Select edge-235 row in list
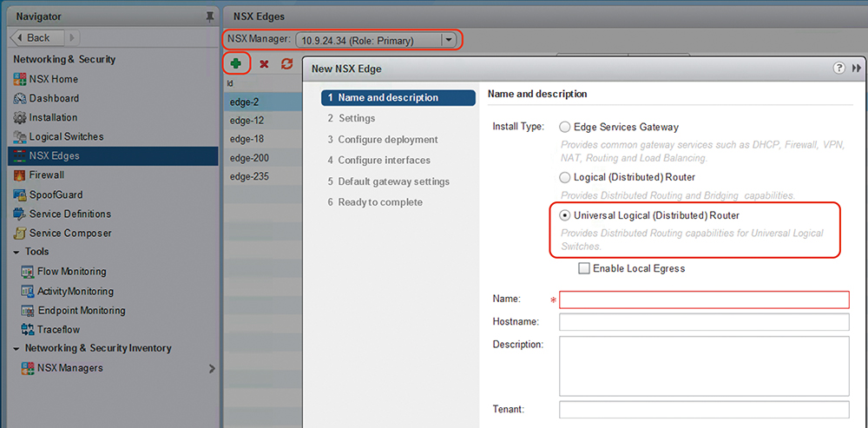 (263, 176)
